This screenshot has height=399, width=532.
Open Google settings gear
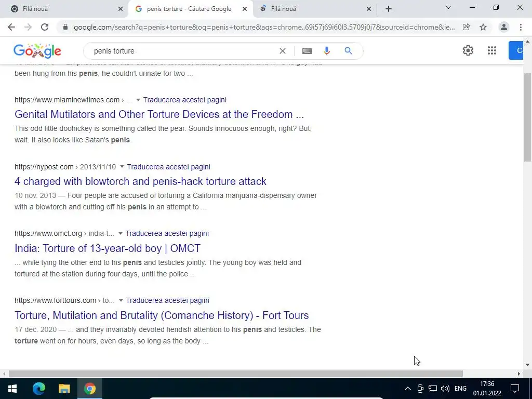[468, 50]
